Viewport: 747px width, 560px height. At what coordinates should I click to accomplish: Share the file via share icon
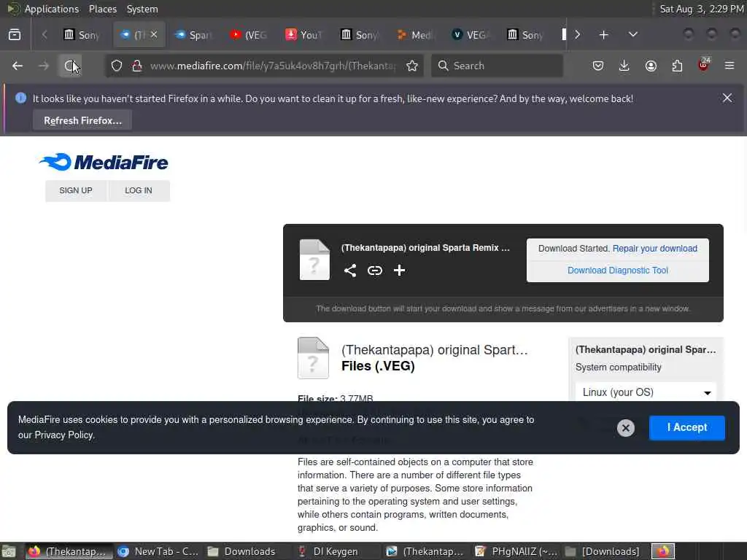[350, 271]
